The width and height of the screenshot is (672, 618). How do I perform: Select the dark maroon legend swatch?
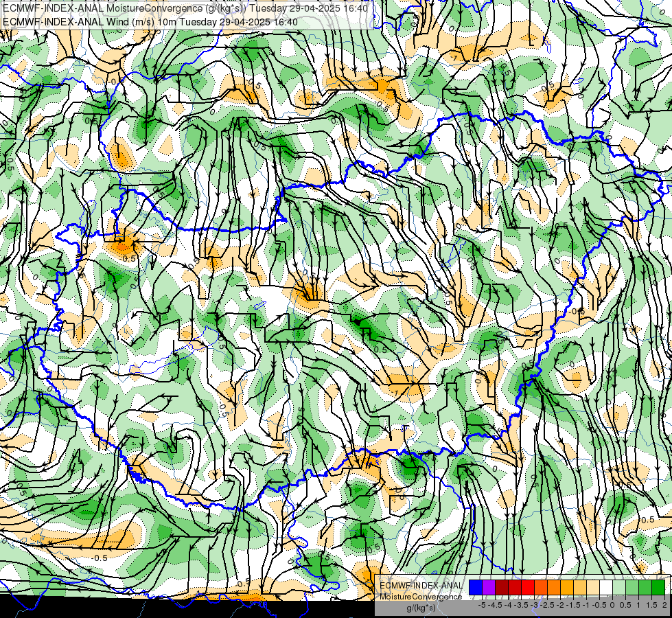coord(502,587)
